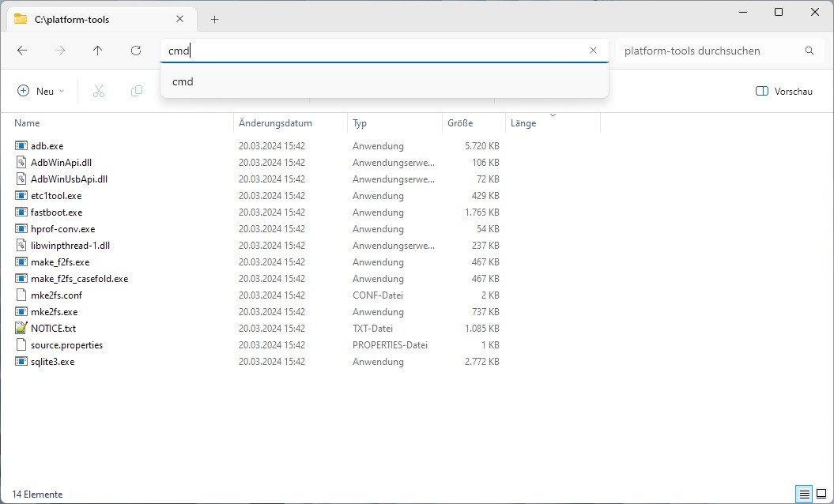Image resolution: width=834 pixels, height=504 pixels.
Task: Click the Back navigation arrow
Action: [x=22, y=51]
